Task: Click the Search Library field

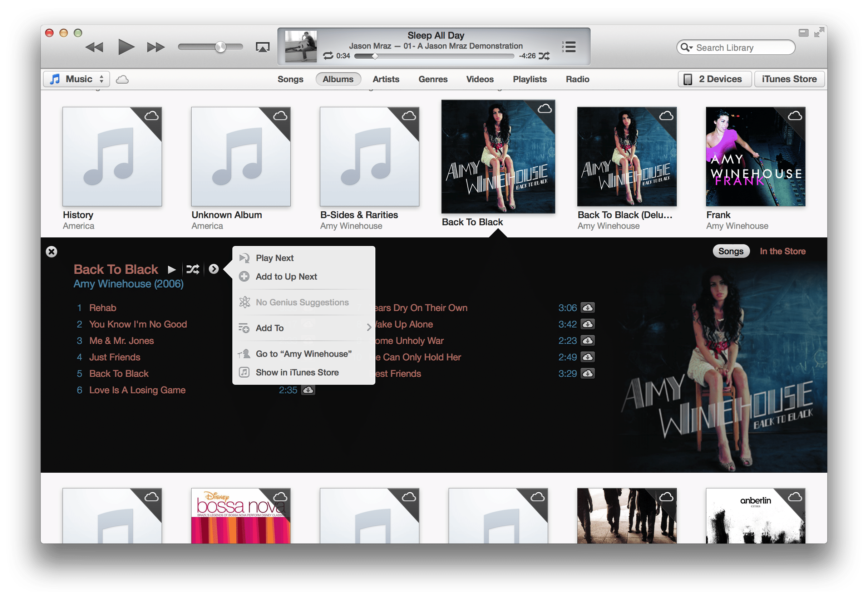Action: point(736,47)
